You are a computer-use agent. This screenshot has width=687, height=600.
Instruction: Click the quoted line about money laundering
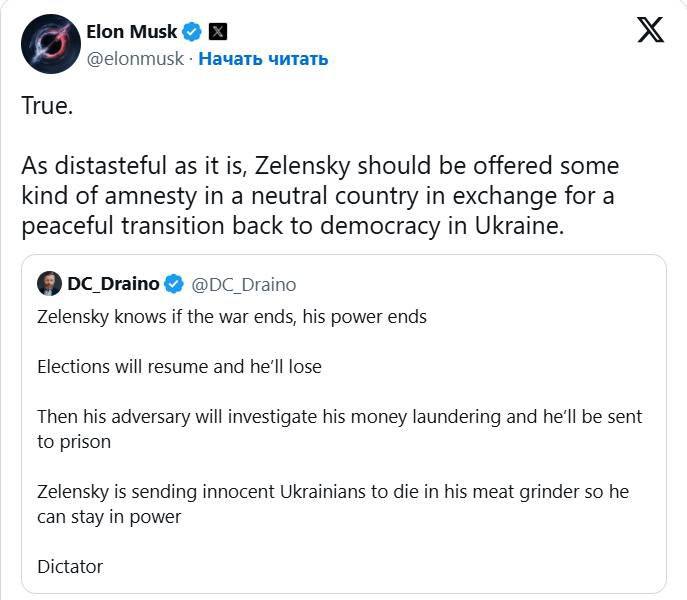click(339, 416)
